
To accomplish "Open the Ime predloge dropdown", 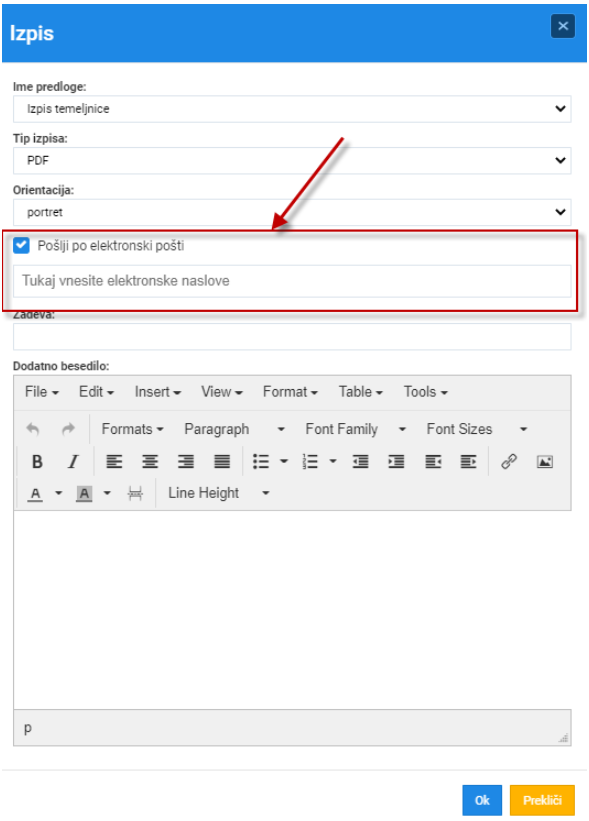I will click(x=292, y=109).
